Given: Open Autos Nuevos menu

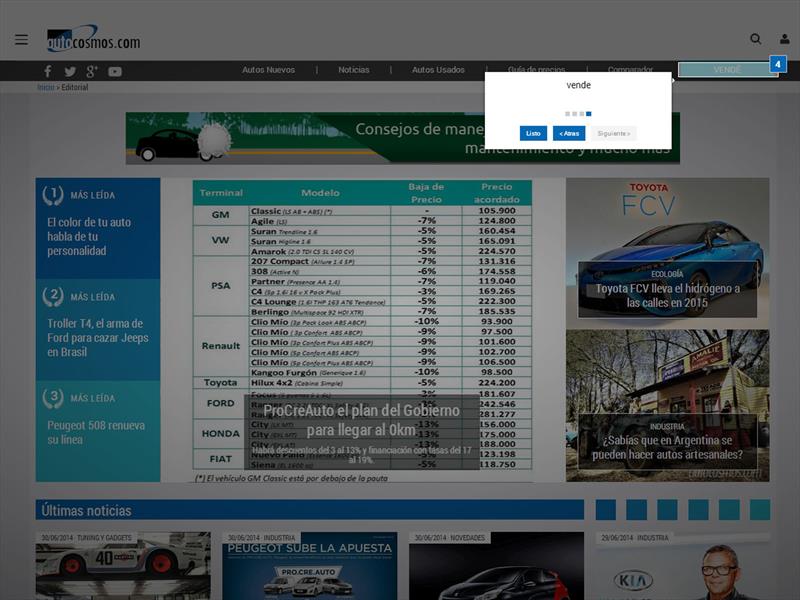Looking at the screenshot, I should click(x=268, y=70).
